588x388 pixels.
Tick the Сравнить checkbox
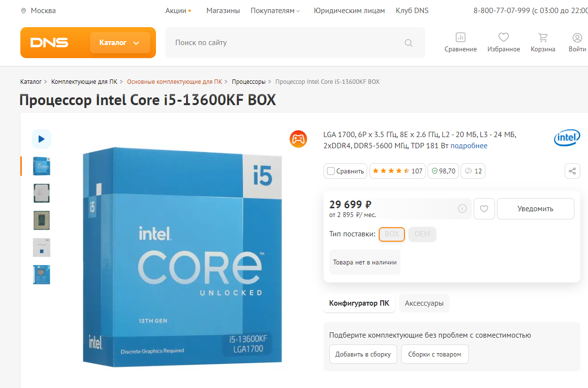tap(331, 171)
